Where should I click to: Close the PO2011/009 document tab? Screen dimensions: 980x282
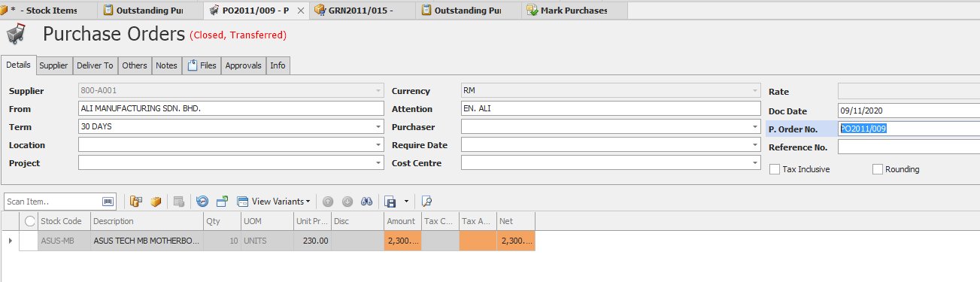click(301, 11)
